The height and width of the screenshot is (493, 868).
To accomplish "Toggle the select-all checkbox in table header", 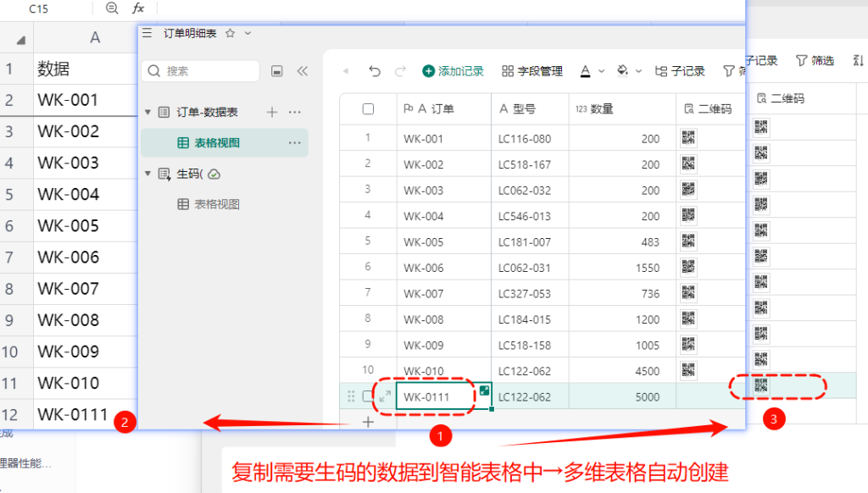I will pos(368,109).
